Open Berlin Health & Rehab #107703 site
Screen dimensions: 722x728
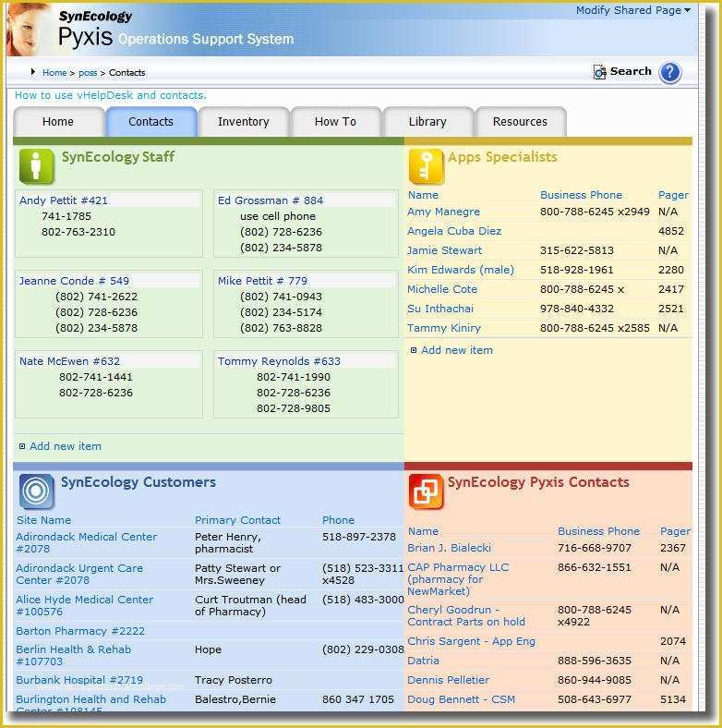pyautogui.click(x=73, y=656)
